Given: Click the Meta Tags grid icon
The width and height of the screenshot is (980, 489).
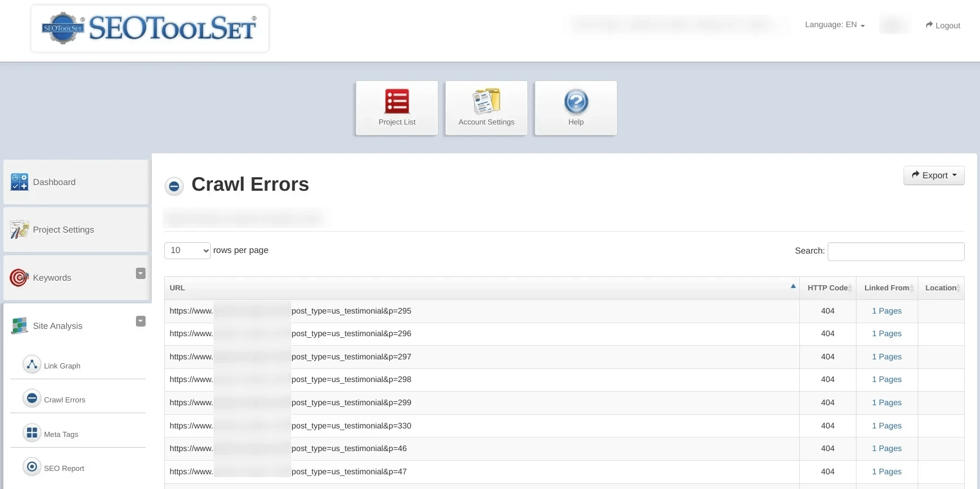Looking at the screenshot, I should (x=32, y=433).
